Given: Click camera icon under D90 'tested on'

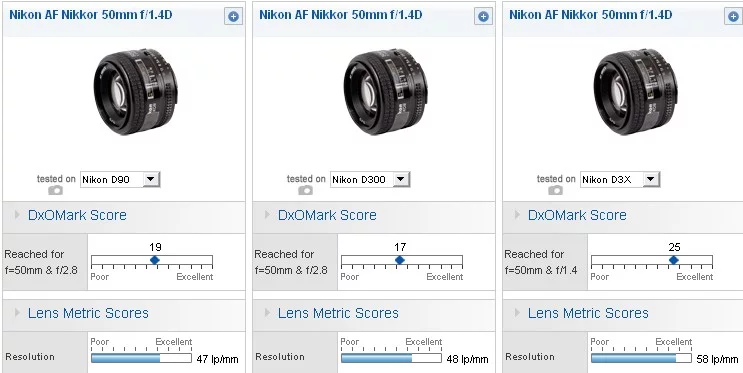Looking at the screenshot, I should (x=55, y=190).
